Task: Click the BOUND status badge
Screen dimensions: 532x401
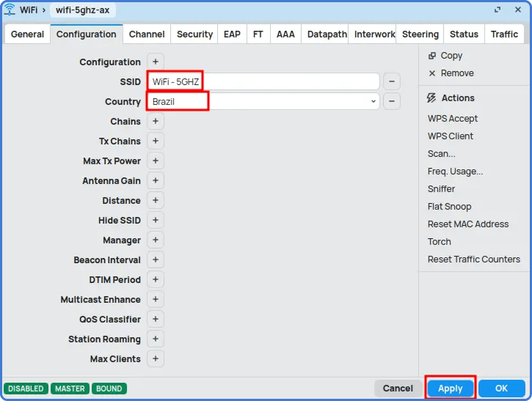Action: pos(109,389)
